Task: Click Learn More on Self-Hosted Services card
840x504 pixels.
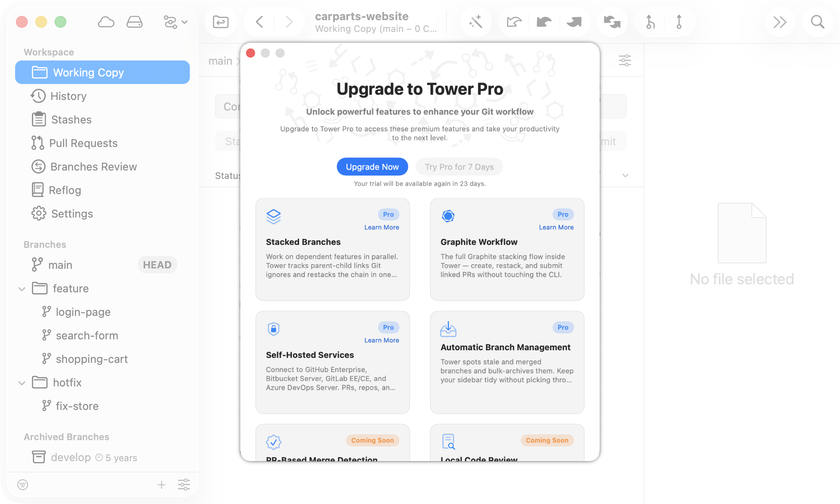Action: coord(381,340)
